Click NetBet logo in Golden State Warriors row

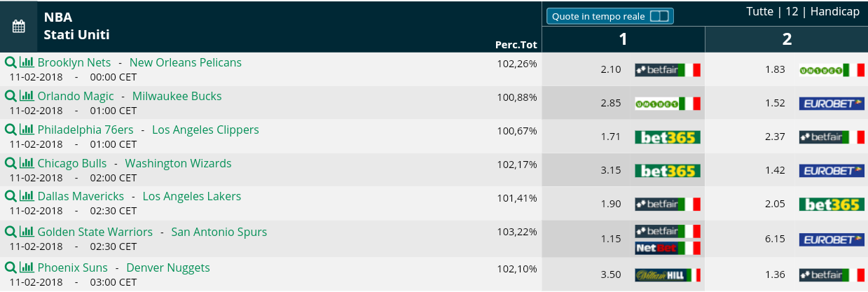click(668, 248)
